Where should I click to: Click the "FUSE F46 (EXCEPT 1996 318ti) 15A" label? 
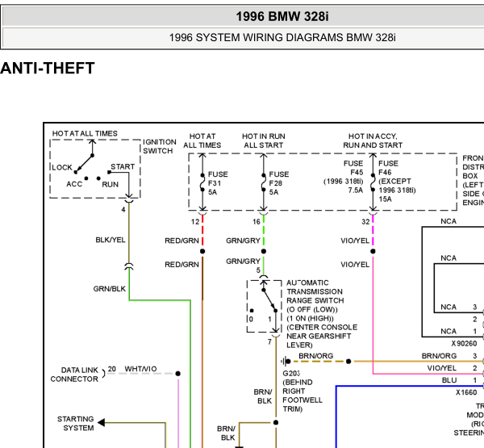pos(397,182)
